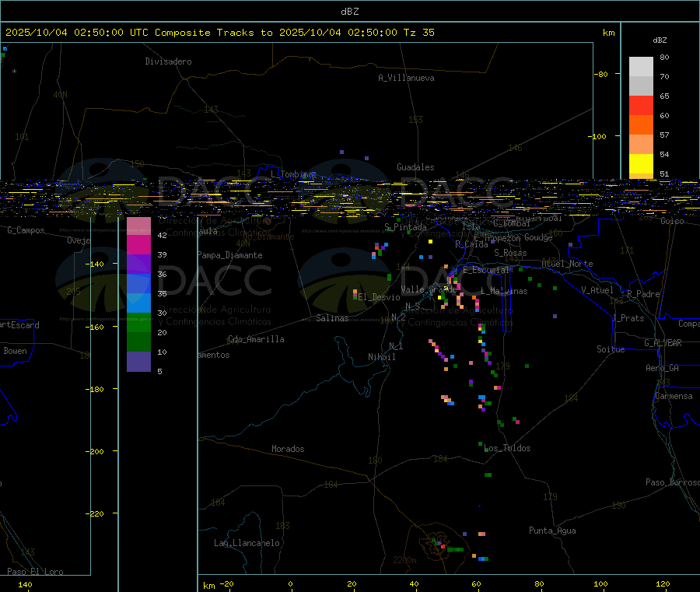Image resolution: width=700 pixels, height=592 pixels.
Task: Click the Salinas location label
Action: tap(332, 318)
